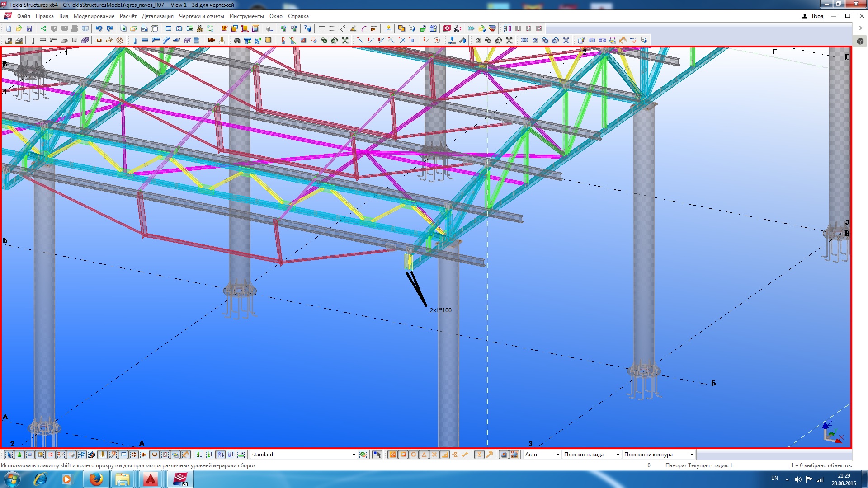Image resolution: width=868 pixels, height=488 pixels.
Task: Click the Redo arrow icon
Action: (109, 28)
